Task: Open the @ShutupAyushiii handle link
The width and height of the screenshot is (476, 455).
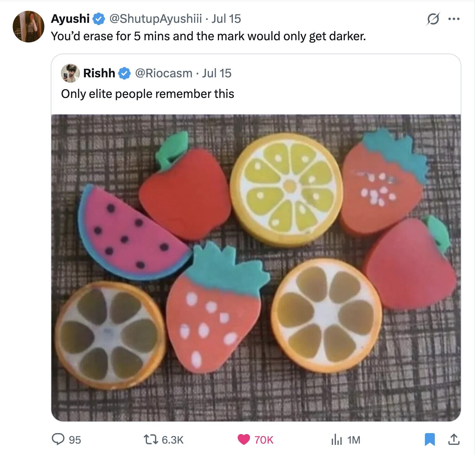Action: pyautogui.click(x=156, y=19)
